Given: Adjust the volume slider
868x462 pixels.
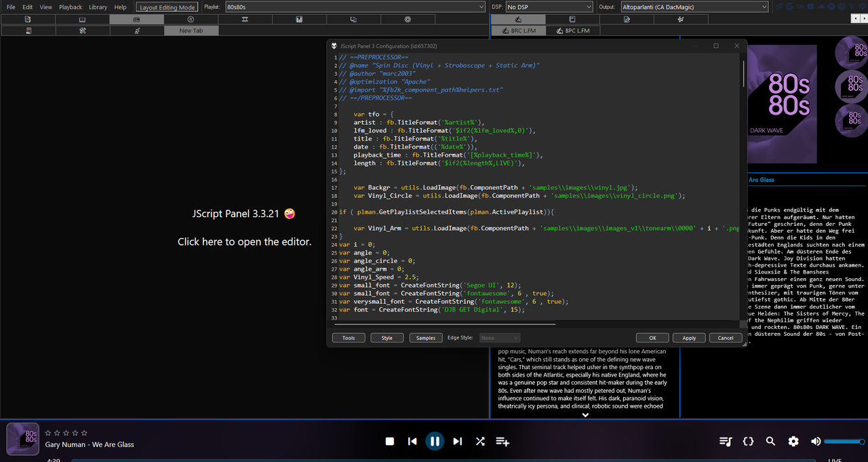Looking at the screenshot, I should pos(846,442).
